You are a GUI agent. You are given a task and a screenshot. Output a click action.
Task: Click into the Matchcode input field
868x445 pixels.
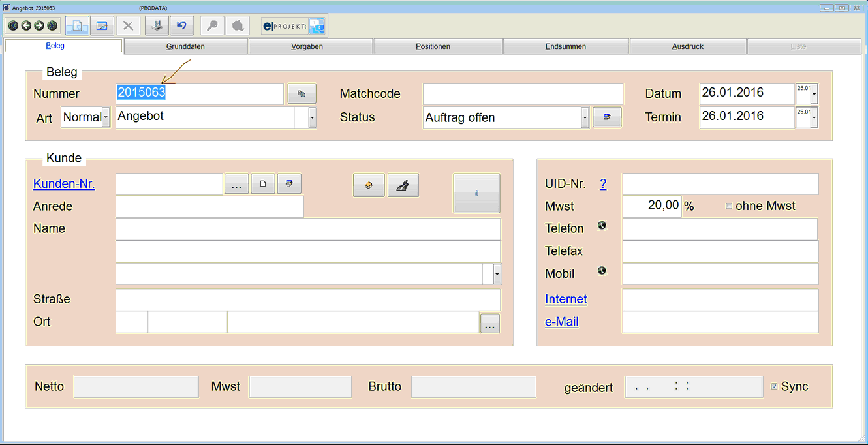523,94
